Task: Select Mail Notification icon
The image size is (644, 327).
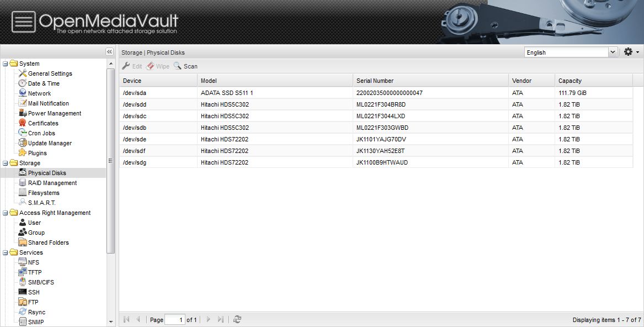Action: pos(23,103)
